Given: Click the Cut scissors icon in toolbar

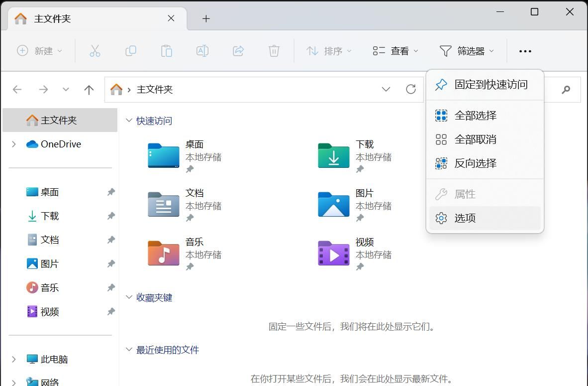Looking at the screenshot, I should pyautogui.click(x=95, y=51).
